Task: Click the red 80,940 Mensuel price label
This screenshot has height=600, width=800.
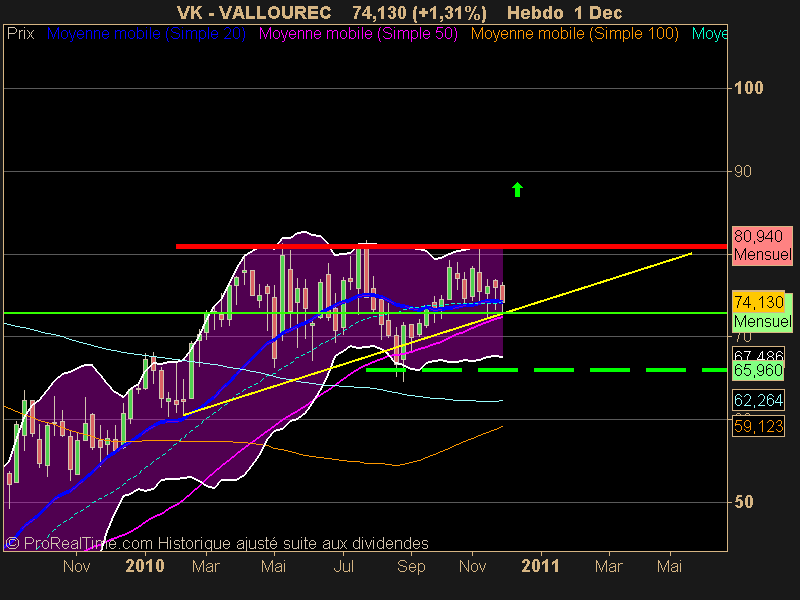Action: [763, 245]
